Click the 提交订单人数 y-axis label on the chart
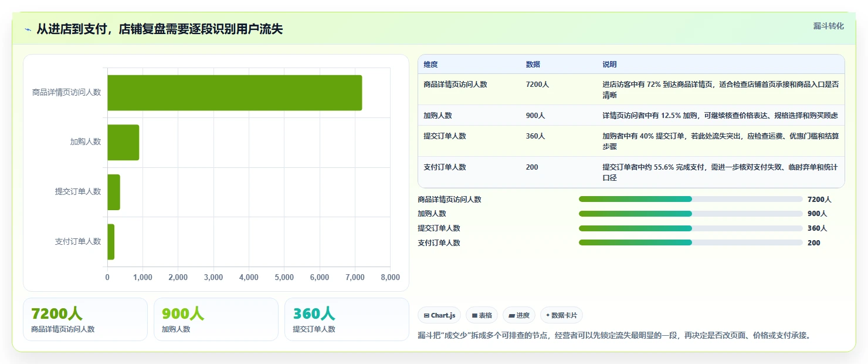 pos(78,191)
